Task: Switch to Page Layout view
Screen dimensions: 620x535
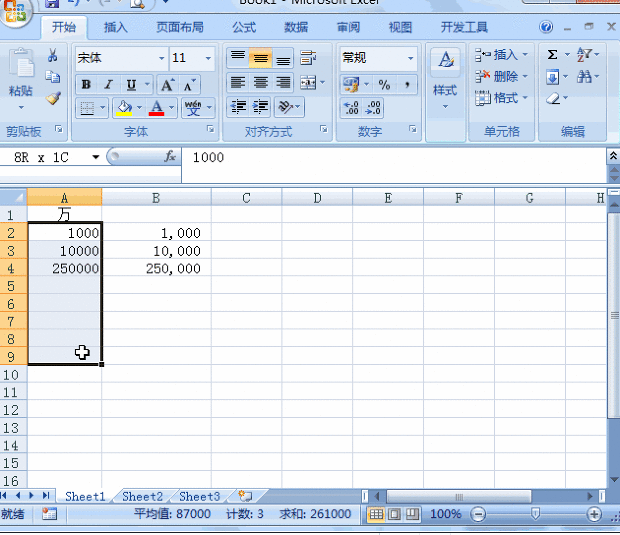Action: (394, 514)
